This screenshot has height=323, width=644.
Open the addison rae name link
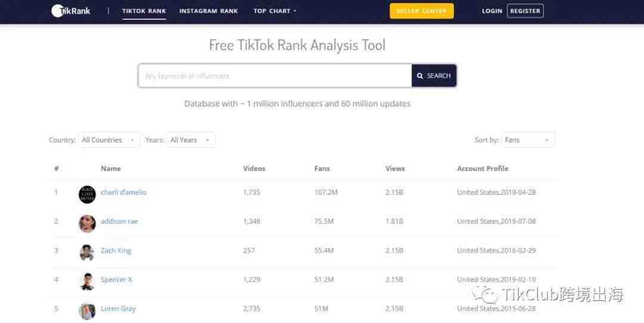pos(119,221)
